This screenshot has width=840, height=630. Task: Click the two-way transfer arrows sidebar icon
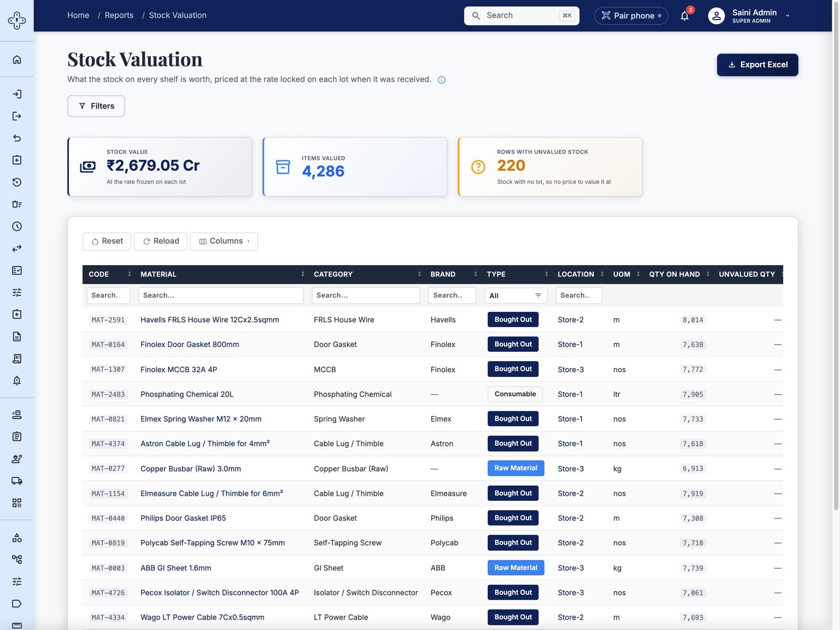[17, 248]
